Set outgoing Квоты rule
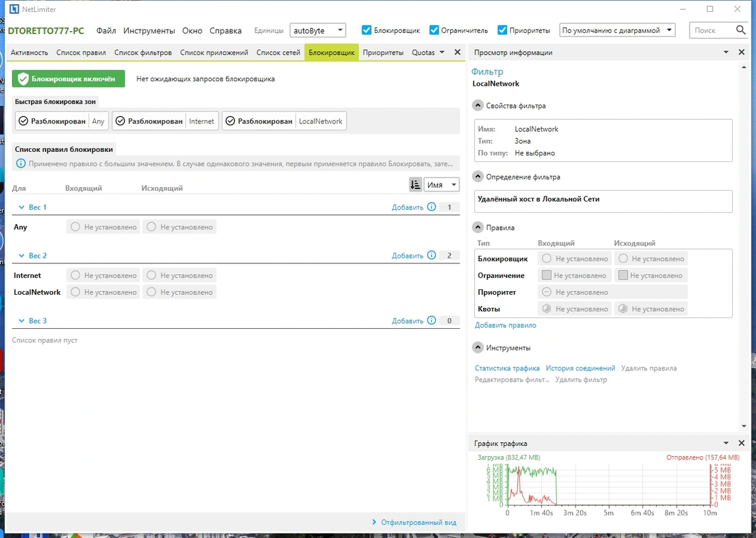Viewport: 756px width, 538px height. point(650,309)
